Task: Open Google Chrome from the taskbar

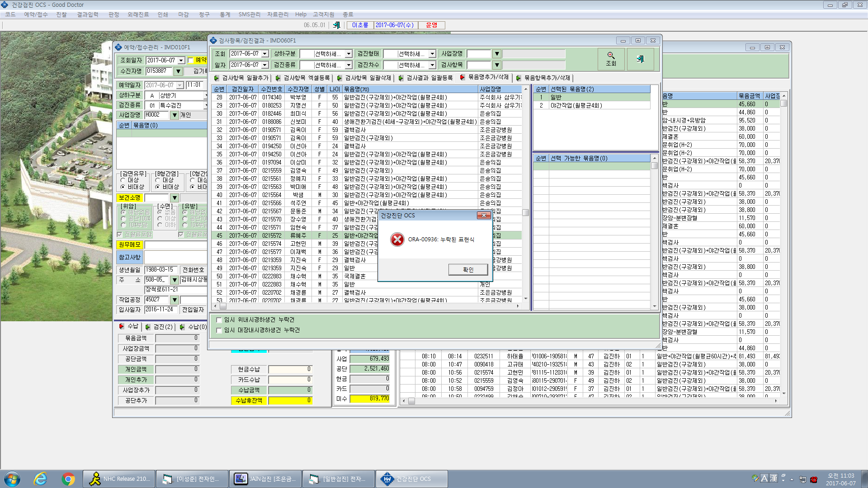Action: pyautogui.click(x=68, y=479)
